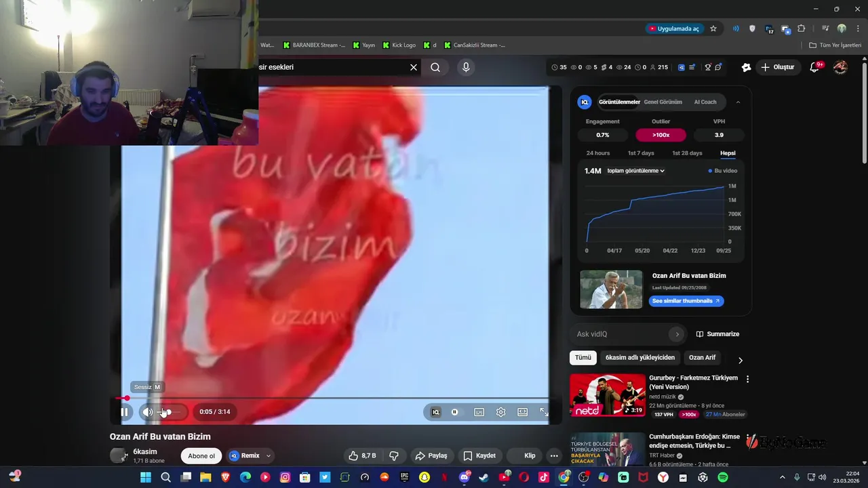Open the player settings gear
The width and height of the screenshot is (868, 488).
point(500,411)
